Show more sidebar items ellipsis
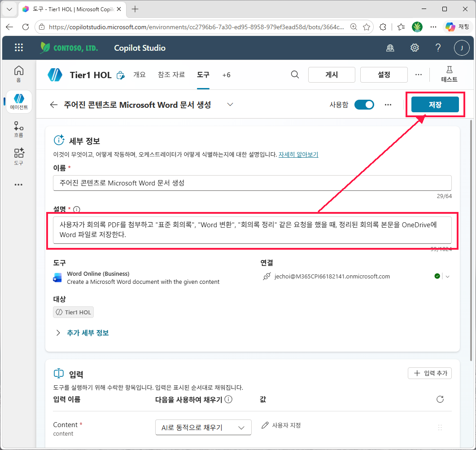Screen dimensions: 476x450 pos(18,185)
